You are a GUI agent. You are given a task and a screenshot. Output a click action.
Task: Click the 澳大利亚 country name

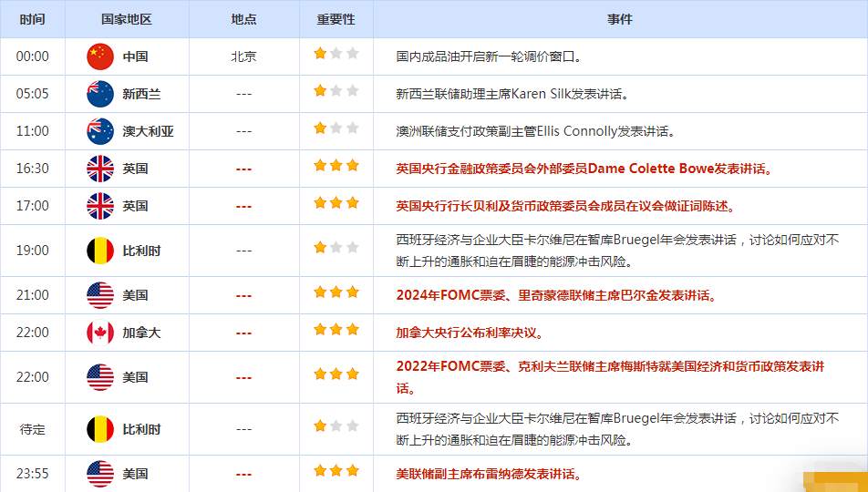click(x=149, y=131)
